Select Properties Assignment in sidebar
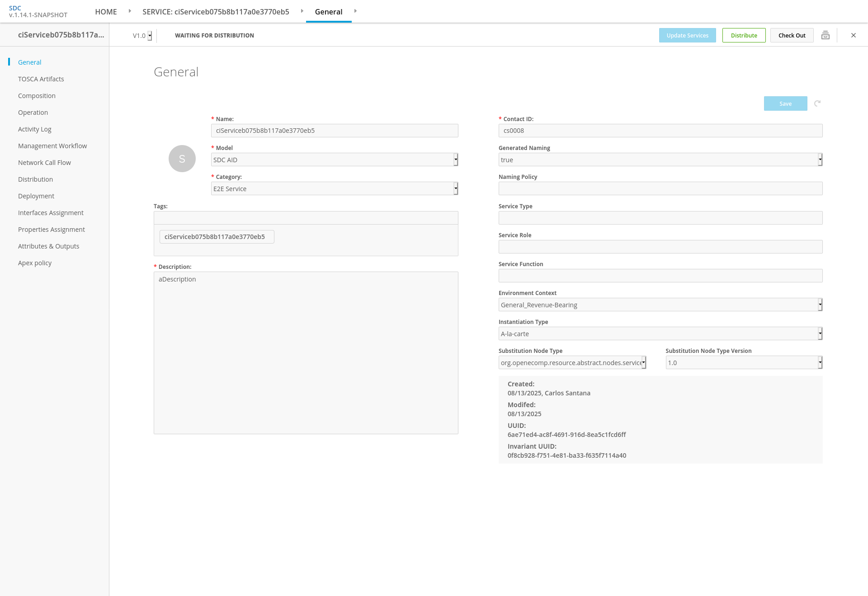868x596 pixels. 52,230
